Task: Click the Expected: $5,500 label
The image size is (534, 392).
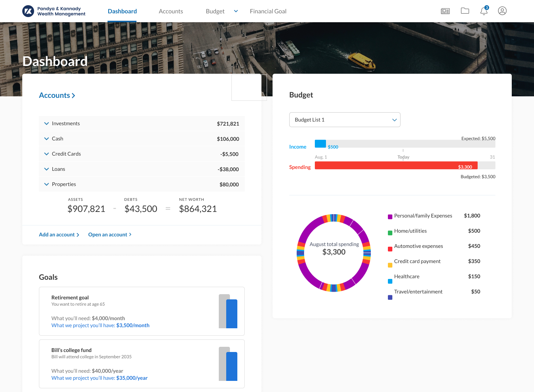Action: click(x=478, y=139)
